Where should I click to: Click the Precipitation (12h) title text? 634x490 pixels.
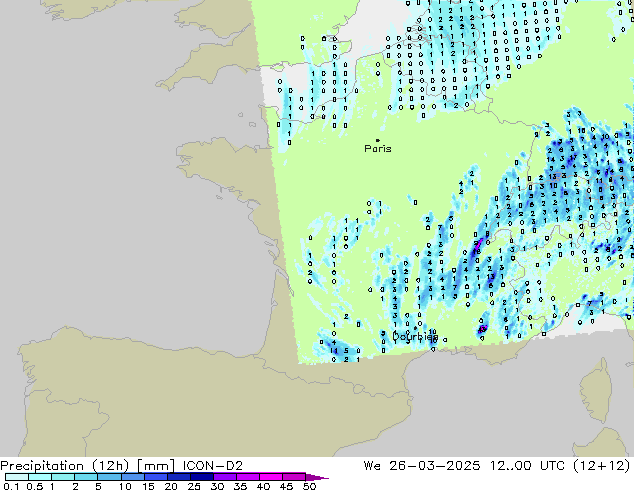[x=65, y=466]
